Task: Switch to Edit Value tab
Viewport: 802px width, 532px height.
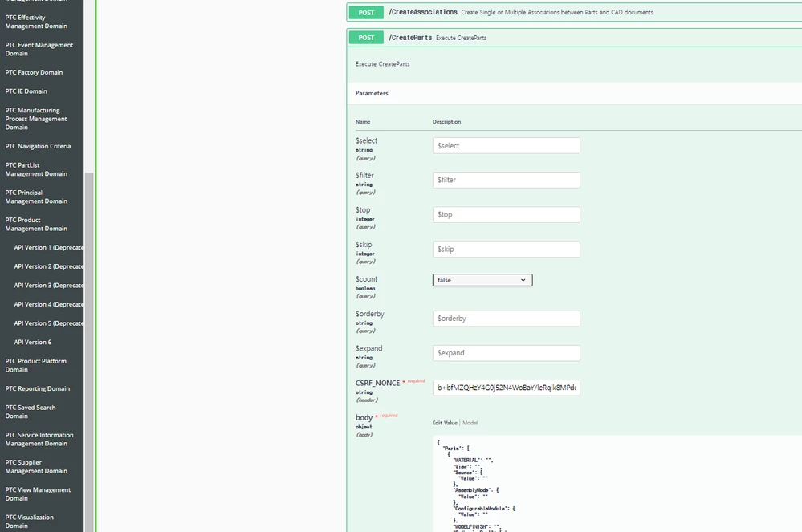Action: [445, 423]
